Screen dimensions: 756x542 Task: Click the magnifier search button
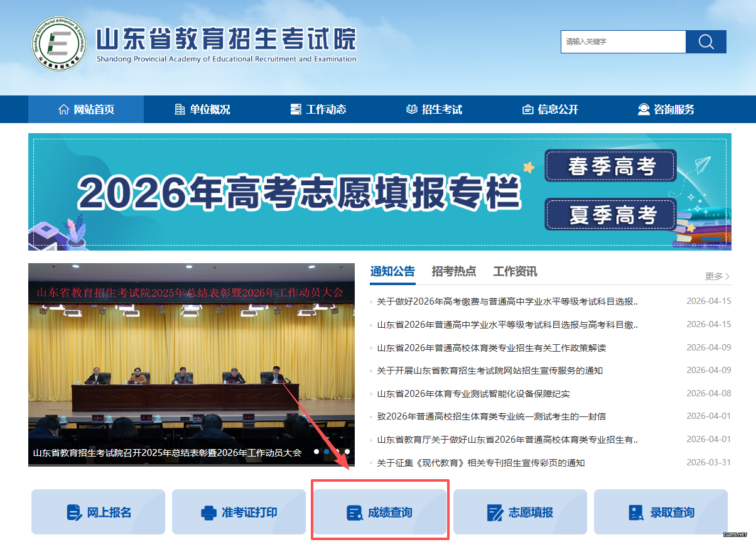coord(706,42)
